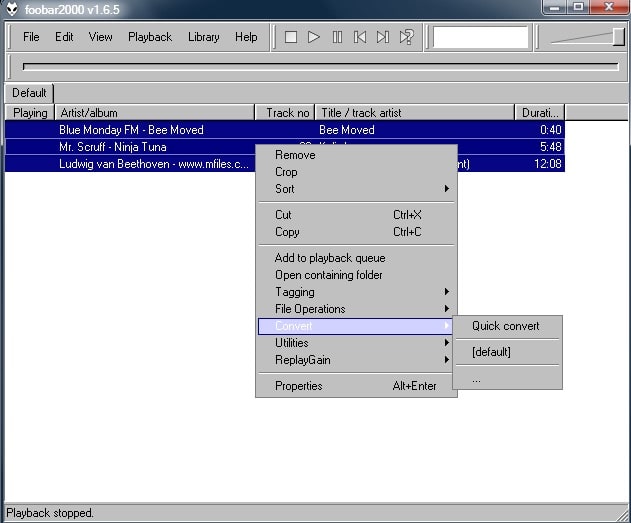Select Cut in the context menu
This screenshot has height=523, width=631.
[356, 215]
